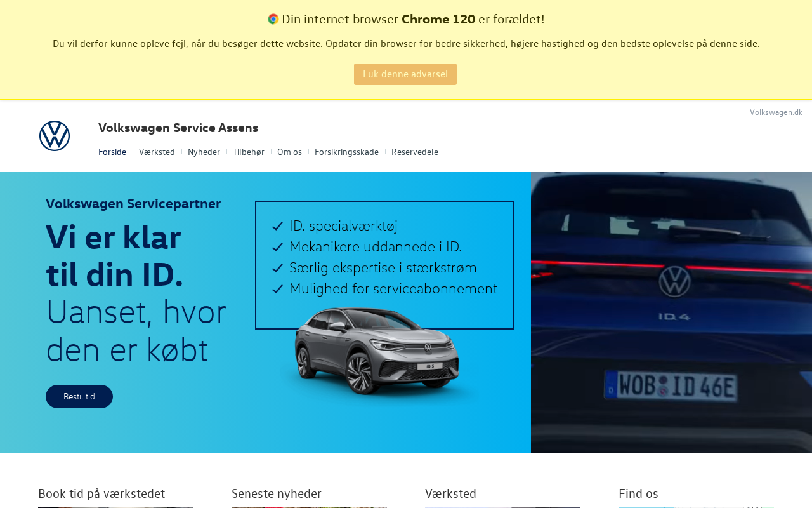Click the grey ID.5 car image
Screen dimensions: 812x508
377,354
